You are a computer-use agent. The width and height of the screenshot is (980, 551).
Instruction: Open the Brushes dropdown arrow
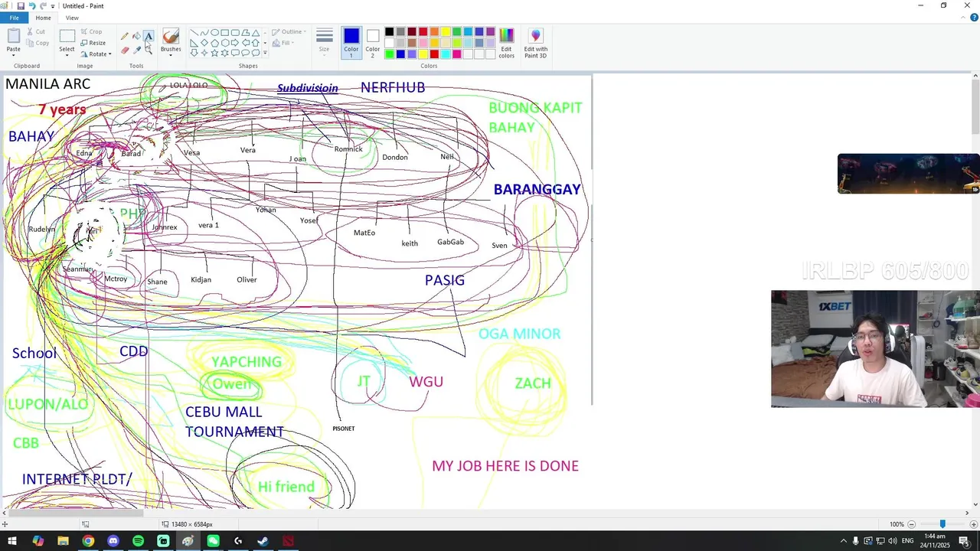(x=171, y=54)
